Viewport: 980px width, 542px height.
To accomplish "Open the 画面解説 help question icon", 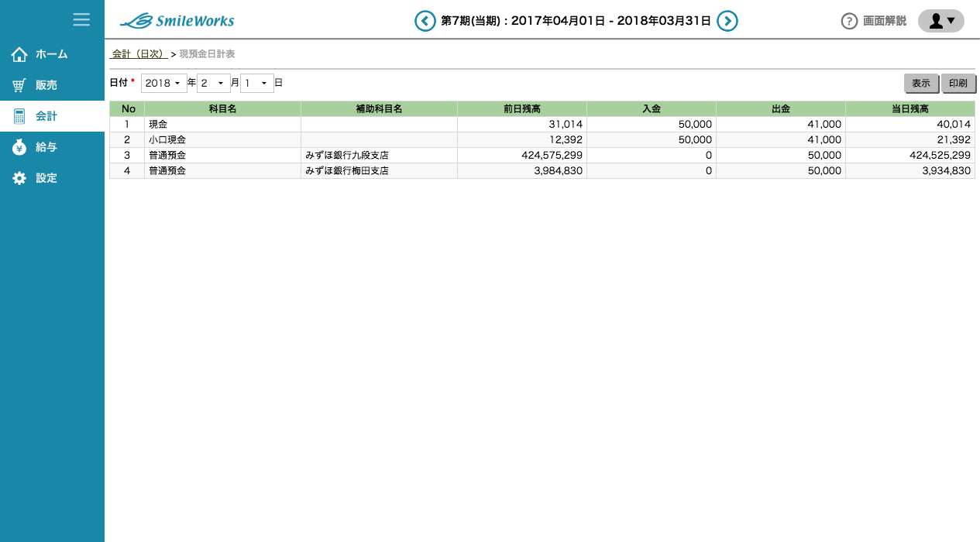I will pos(849,21).
